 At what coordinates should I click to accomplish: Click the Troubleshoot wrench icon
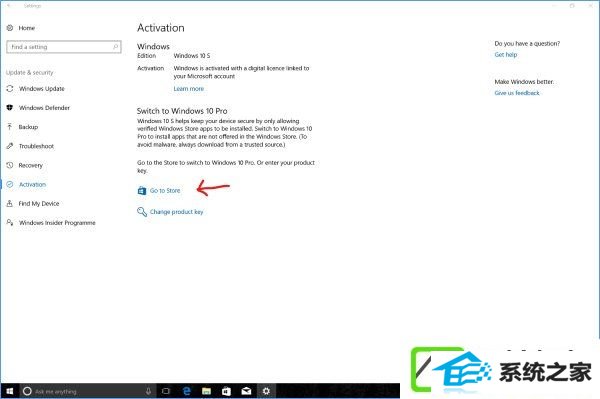(x=10, y=146)
